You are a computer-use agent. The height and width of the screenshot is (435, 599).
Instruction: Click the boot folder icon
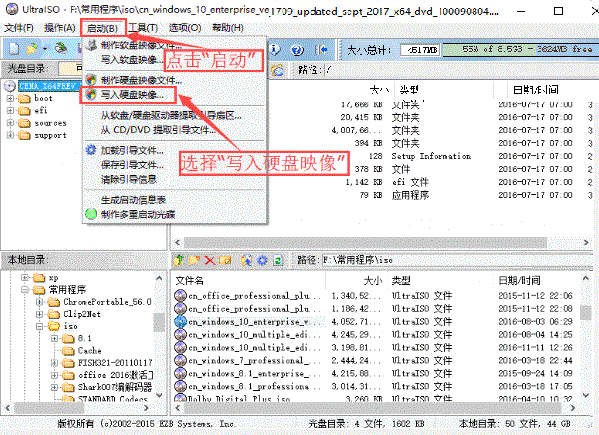24,99
